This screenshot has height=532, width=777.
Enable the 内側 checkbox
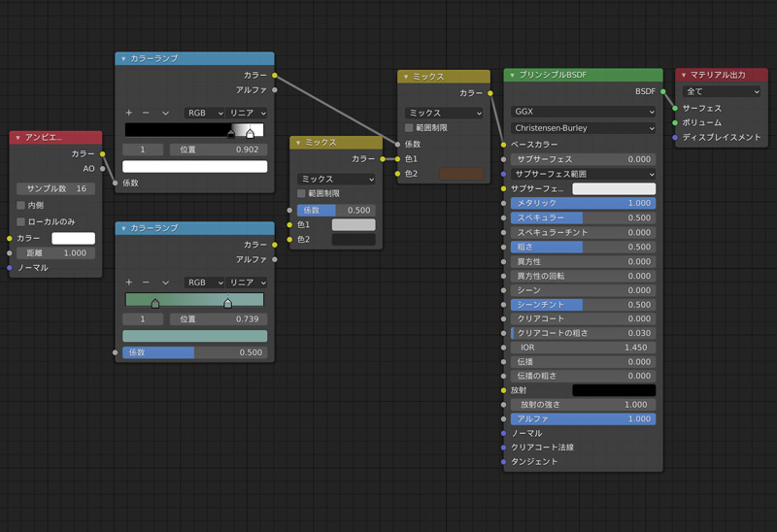[21, 205]
